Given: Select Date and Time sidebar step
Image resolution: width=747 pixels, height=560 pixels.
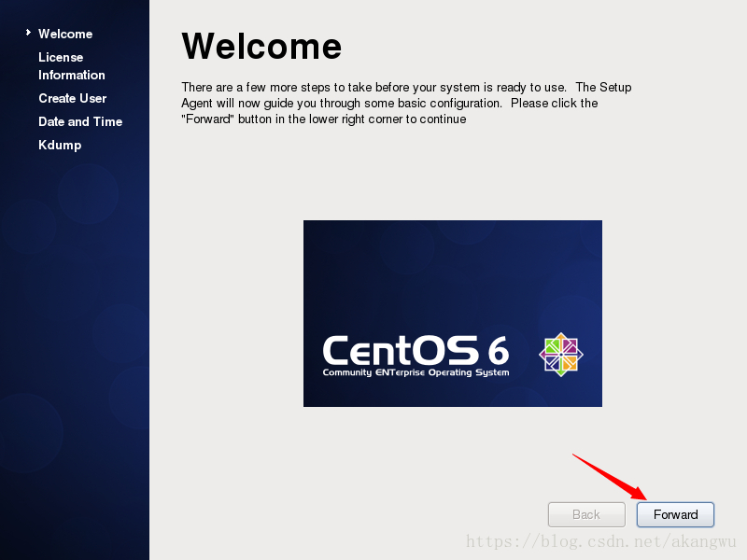Looking at the screenshot, I should tap(80, 121).
